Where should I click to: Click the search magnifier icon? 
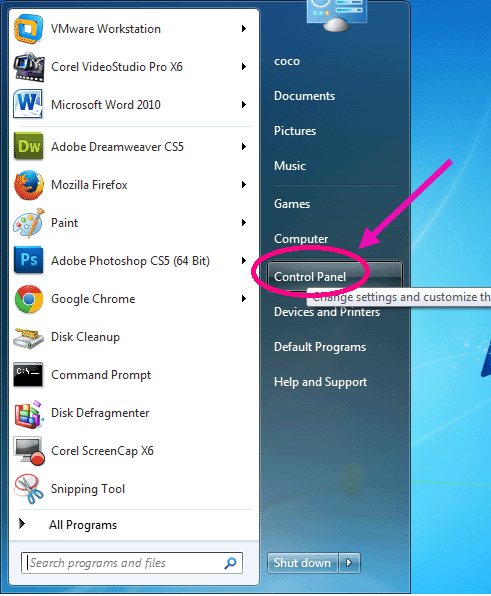[x=230, y=563]
